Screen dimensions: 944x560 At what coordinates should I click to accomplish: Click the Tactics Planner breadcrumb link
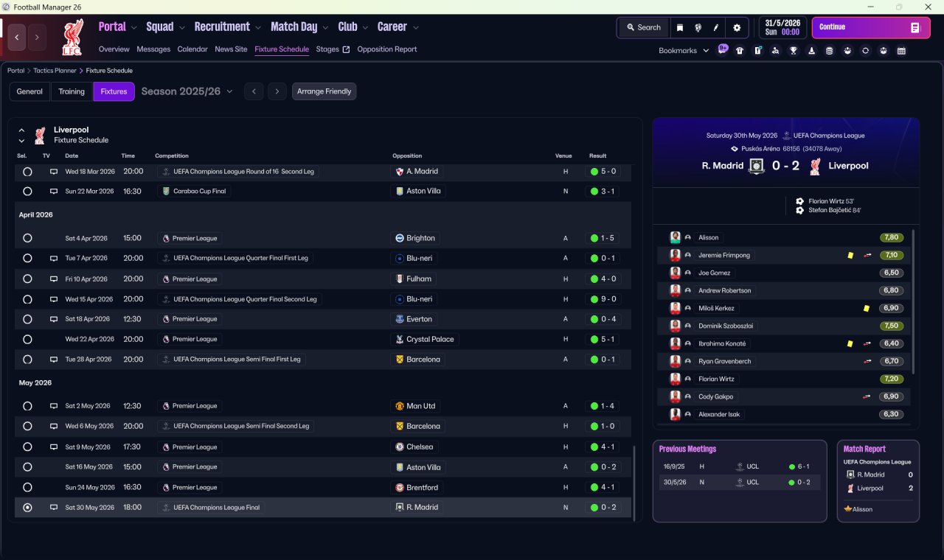[x=55, y=71]
